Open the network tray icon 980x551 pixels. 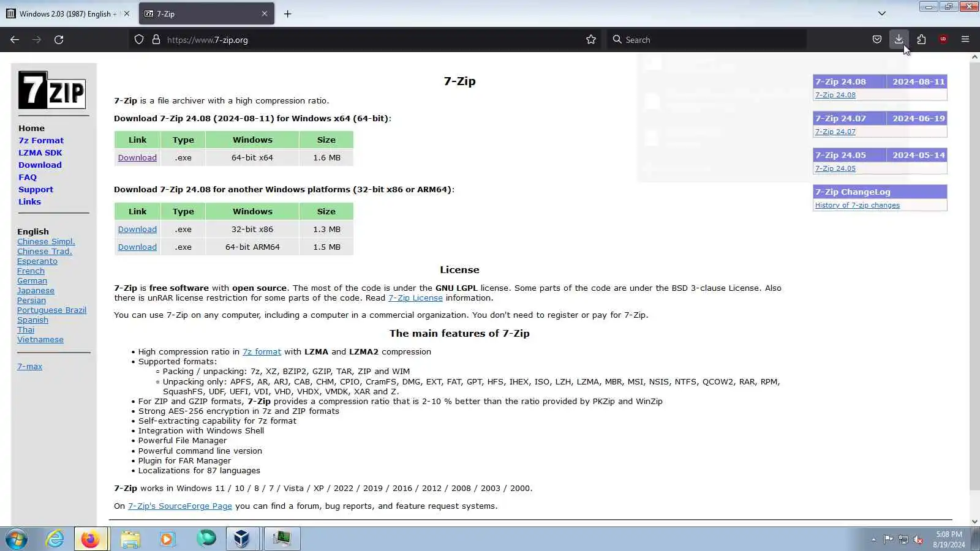point(903,539)
